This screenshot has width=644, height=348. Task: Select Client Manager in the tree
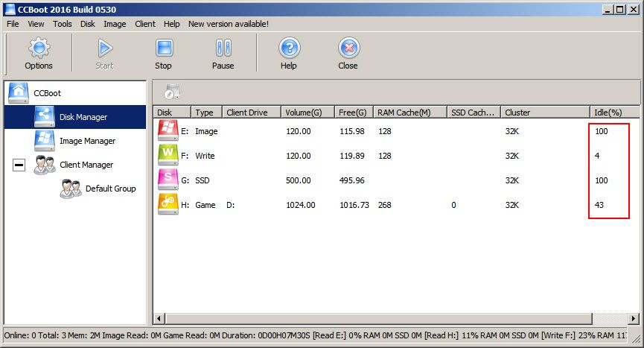point(86,165)
